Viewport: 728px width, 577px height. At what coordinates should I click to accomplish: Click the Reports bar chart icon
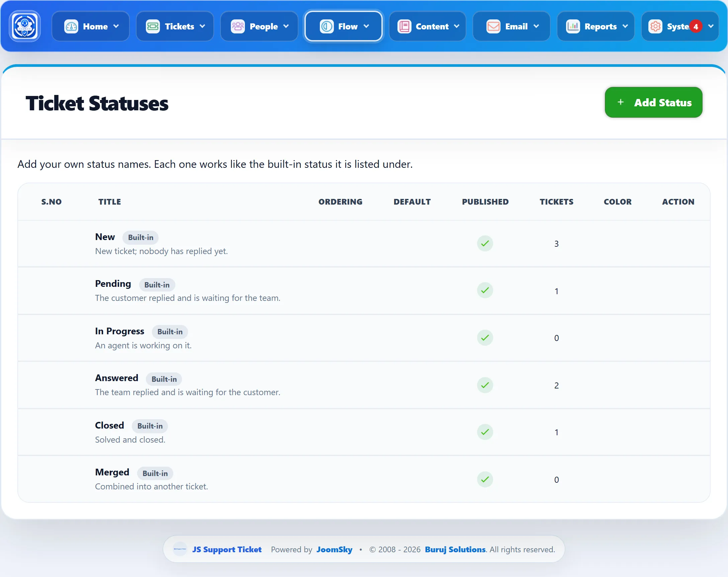click(x=573, y=26)
